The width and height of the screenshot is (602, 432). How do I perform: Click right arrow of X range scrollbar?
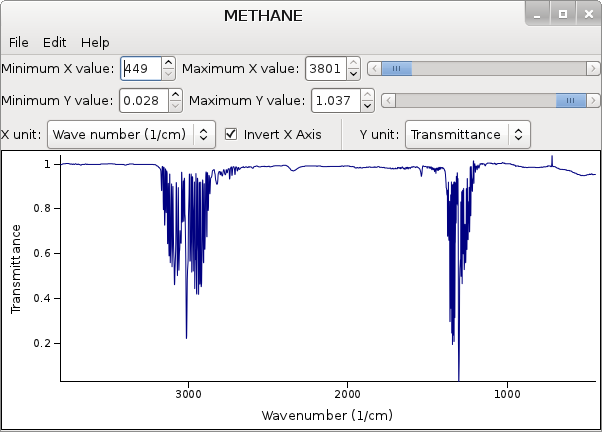point(593,69)
